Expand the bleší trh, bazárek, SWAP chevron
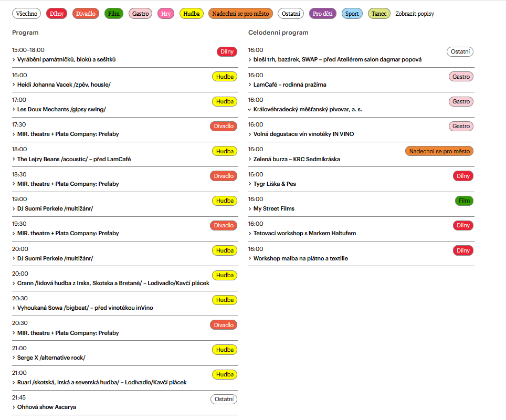 (x=250, y=60)
